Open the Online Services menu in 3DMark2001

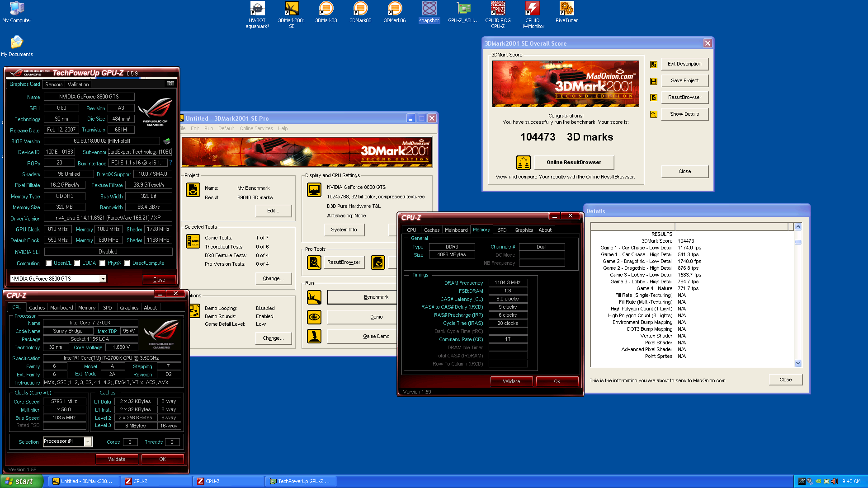click(x=256, y=128)
